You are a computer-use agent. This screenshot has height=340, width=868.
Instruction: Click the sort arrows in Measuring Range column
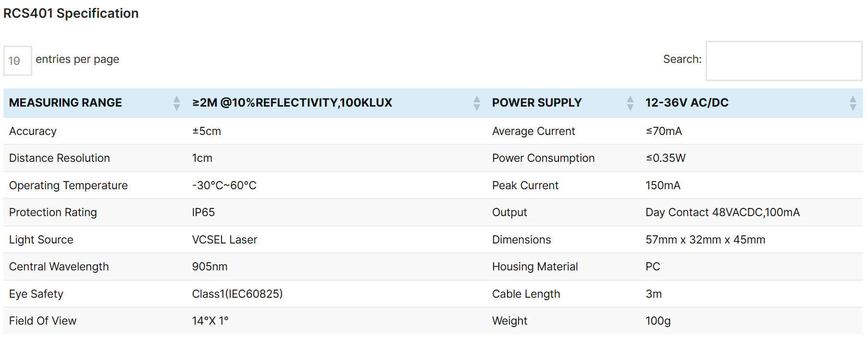tap(176, 103)
